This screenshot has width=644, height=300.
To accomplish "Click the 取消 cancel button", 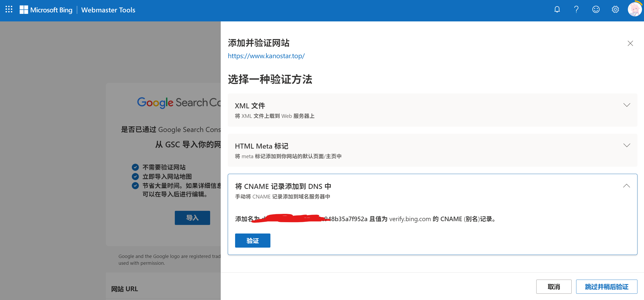I will click(x=554, y=287).
